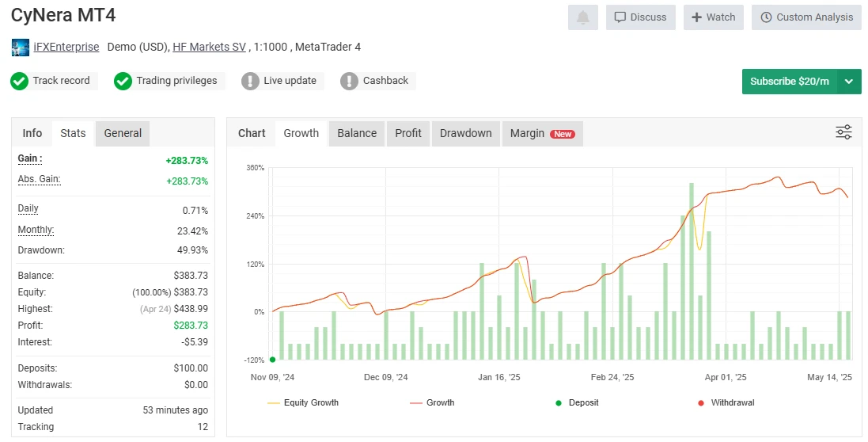The image size is (868, 442).
Task: Click the Discuss button
Action: 640,17
